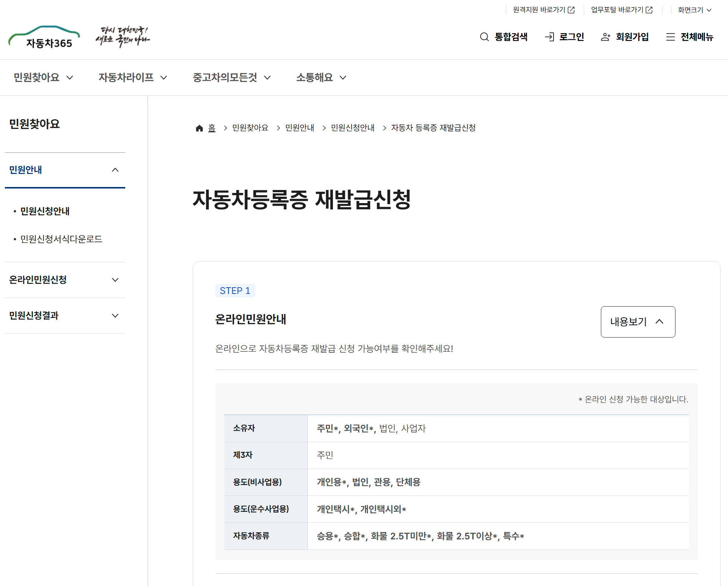The image size is (728, 586).
Task: Click the handwritten slogan banner image
Action: pyautogui.click(x=122, y=37)
